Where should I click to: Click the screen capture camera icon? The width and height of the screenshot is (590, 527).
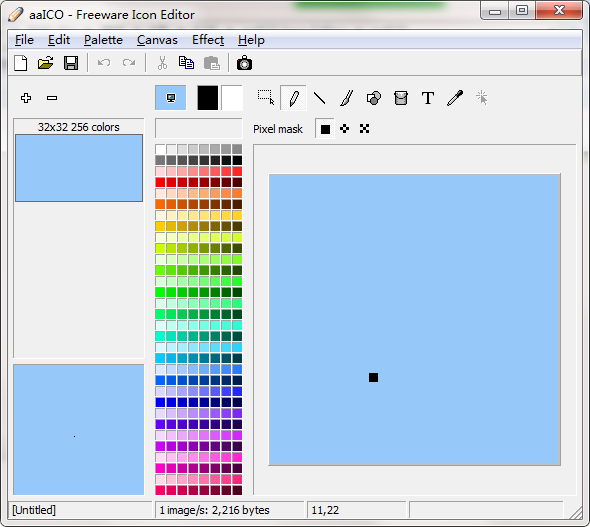coord(244,63)
